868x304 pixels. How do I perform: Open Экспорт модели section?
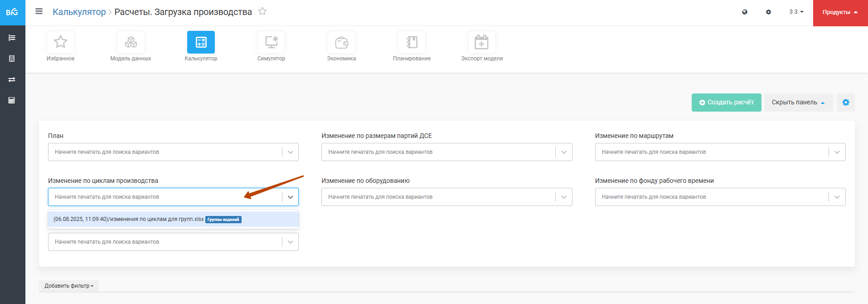[x=482, y=46]
